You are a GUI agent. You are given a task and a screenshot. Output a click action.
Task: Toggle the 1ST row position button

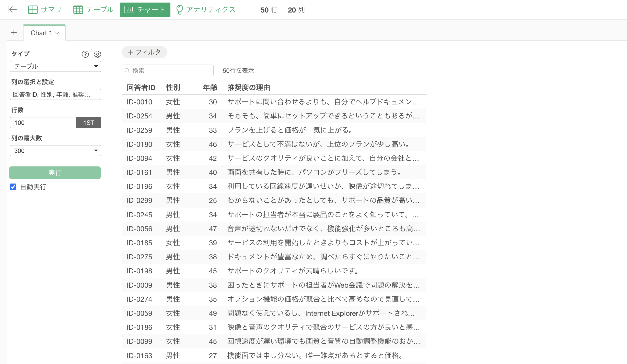click(x=88, y=123)
